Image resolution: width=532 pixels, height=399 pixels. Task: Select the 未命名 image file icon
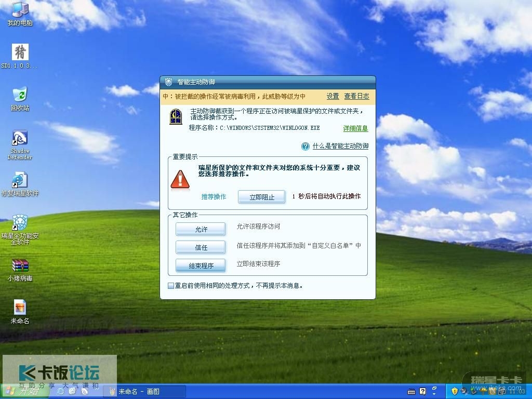20,312
